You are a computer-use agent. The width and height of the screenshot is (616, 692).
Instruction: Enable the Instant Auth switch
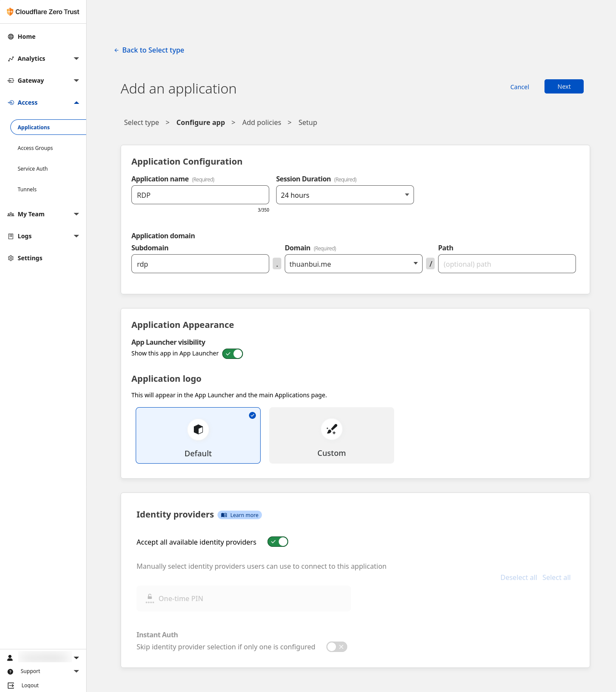(x=336, y=647)
